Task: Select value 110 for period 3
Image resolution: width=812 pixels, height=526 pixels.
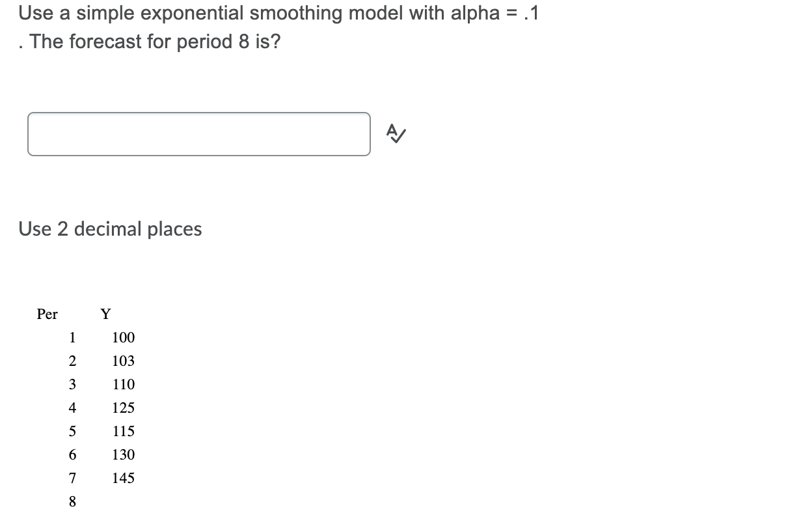Action: coord(124,385)
